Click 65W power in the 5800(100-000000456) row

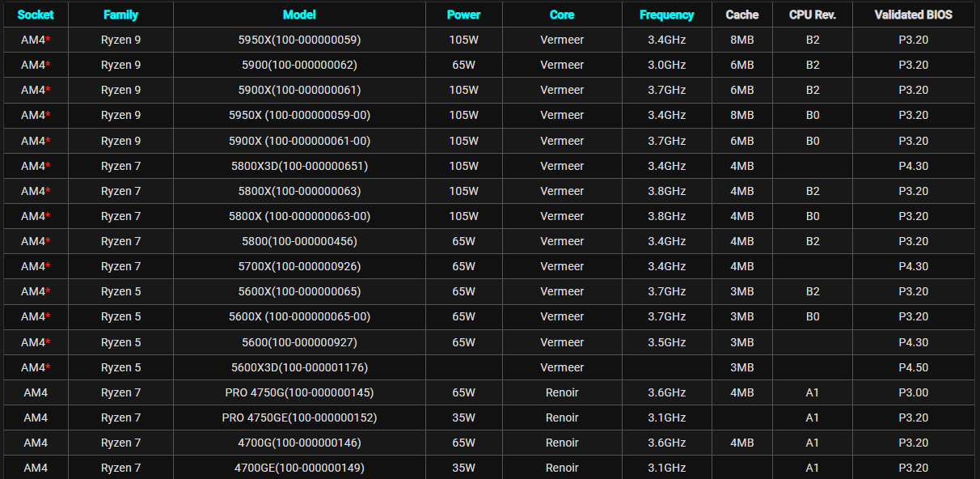(x=464, y=241)
